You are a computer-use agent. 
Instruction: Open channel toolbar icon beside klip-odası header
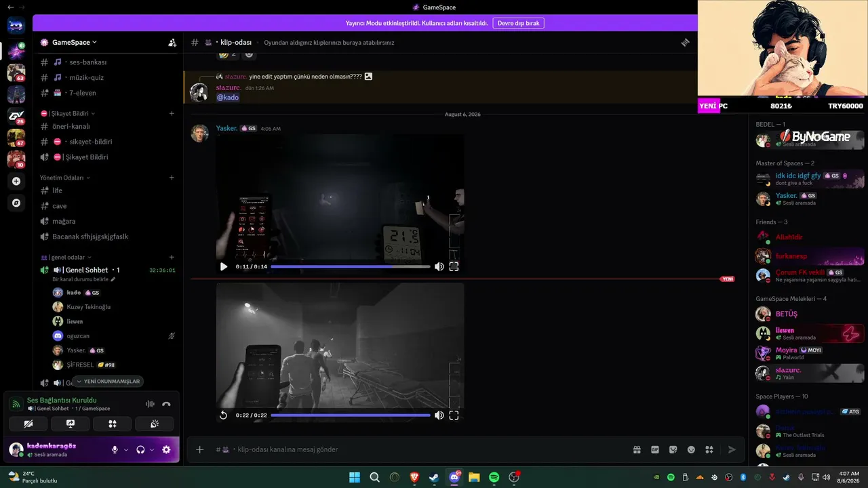[x=685, y=42]
